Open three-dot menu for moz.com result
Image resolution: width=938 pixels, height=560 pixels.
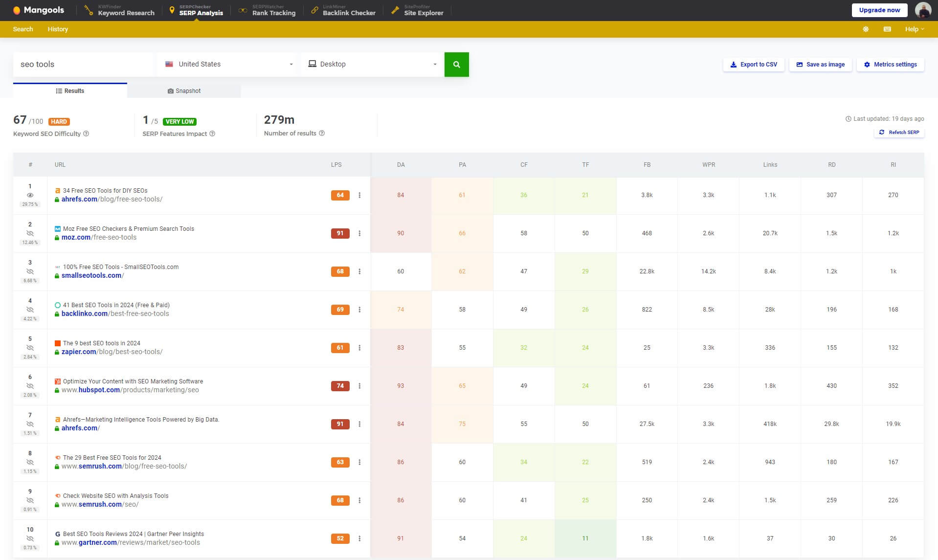tap(359, 233)
